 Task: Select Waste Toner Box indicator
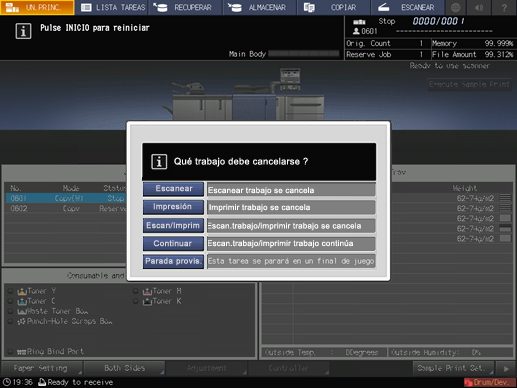click(x=10, y=311)
